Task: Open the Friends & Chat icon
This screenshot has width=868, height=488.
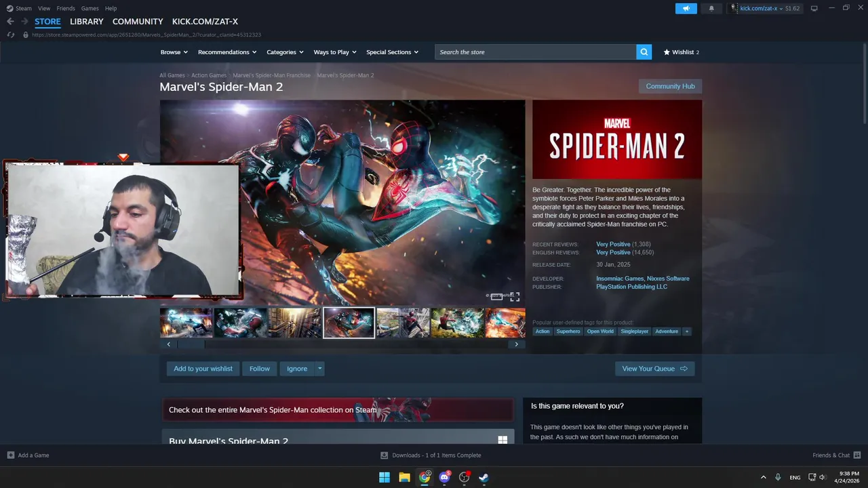Action: [x=857, y=455]
